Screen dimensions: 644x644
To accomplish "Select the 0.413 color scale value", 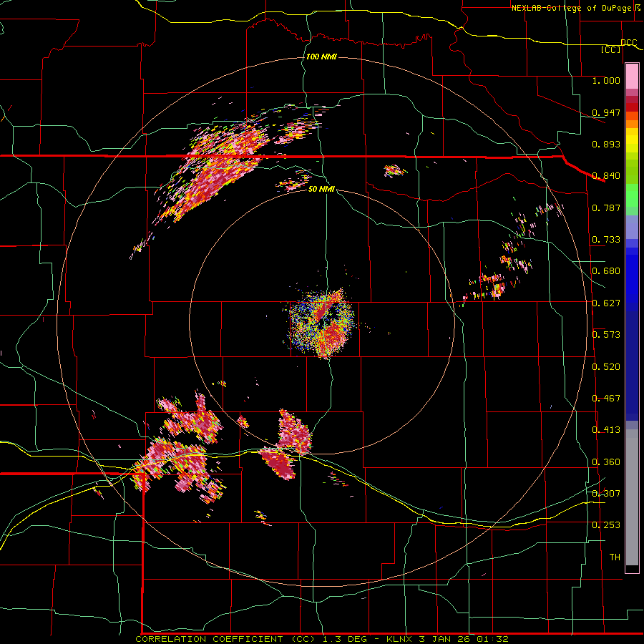I will coord(606,430).
